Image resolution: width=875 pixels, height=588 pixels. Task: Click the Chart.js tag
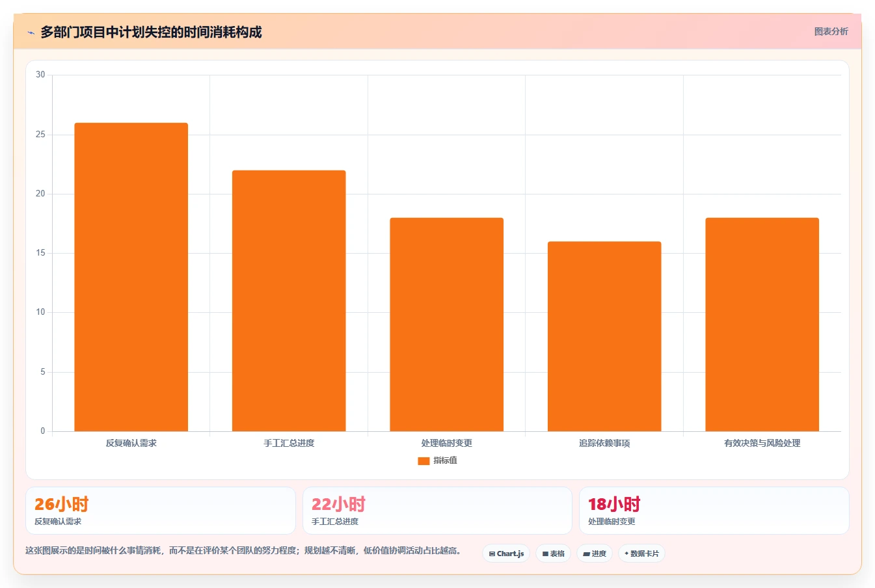[506, 554]
